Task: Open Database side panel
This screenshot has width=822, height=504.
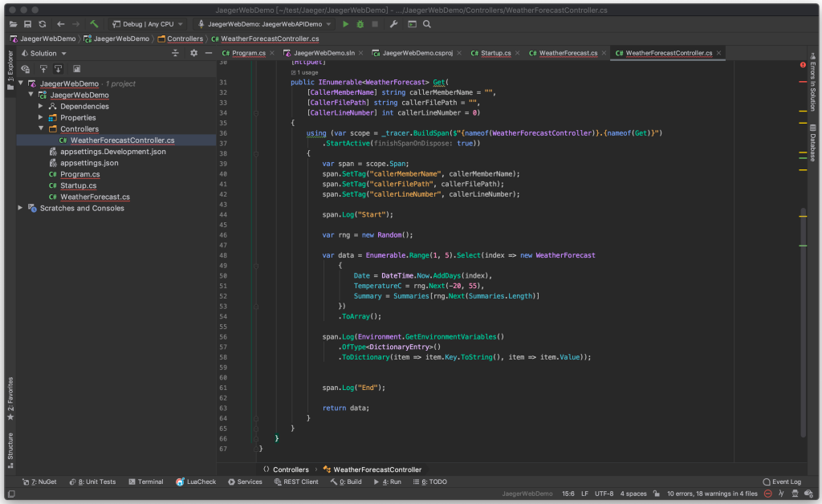Action: (812, 143)
